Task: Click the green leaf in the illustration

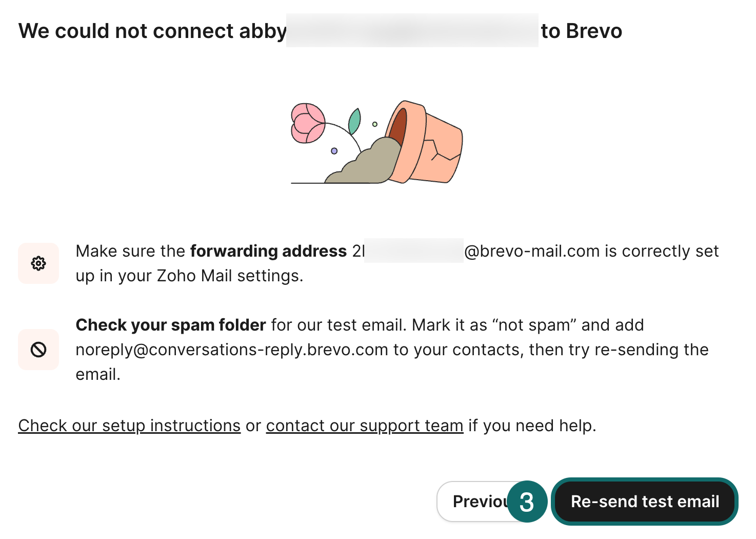Action: click(354, 121)
